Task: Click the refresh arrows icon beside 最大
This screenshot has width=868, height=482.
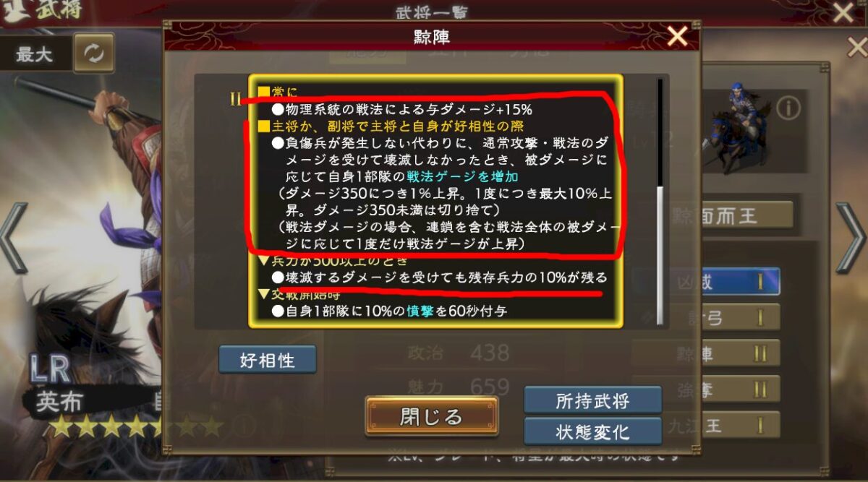Action: click(95, 53)
